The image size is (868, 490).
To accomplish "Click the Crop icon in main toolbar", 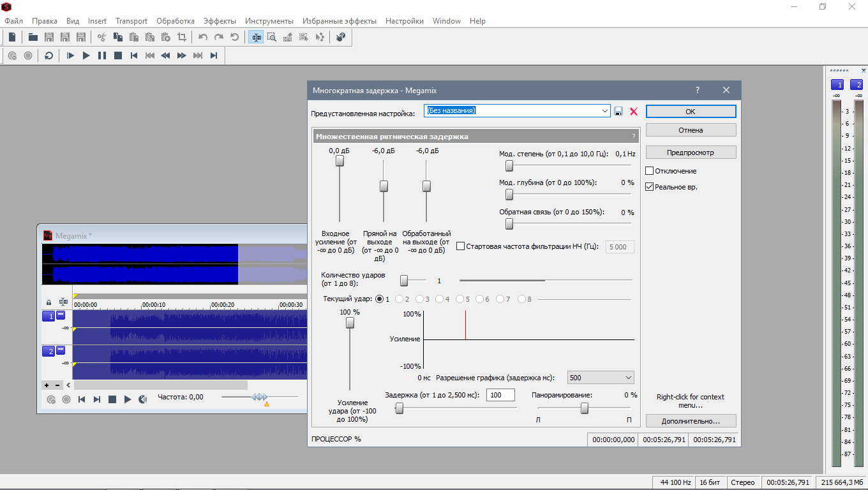I will tap(182, 38).
